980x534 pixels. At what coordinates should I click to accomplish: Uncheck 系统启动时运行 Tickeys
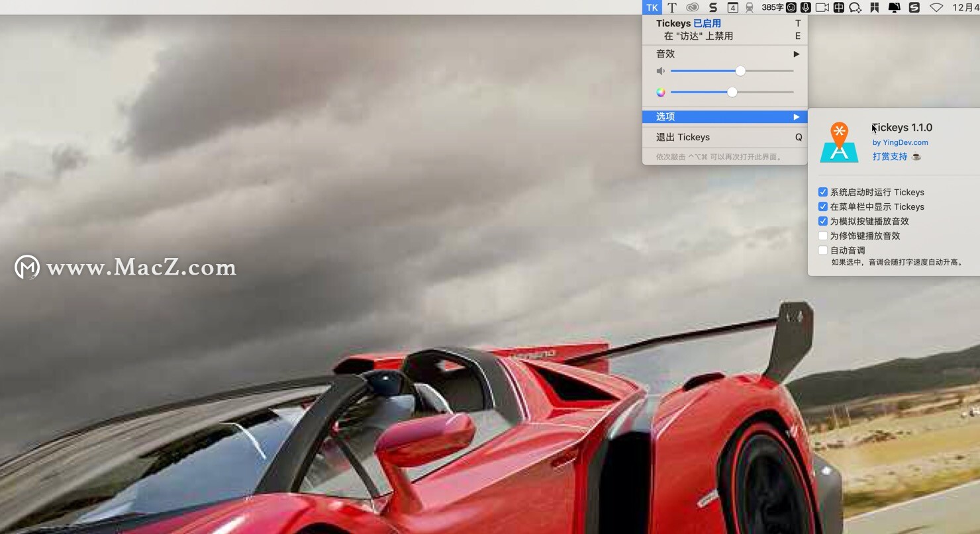(x=822, y=192)
